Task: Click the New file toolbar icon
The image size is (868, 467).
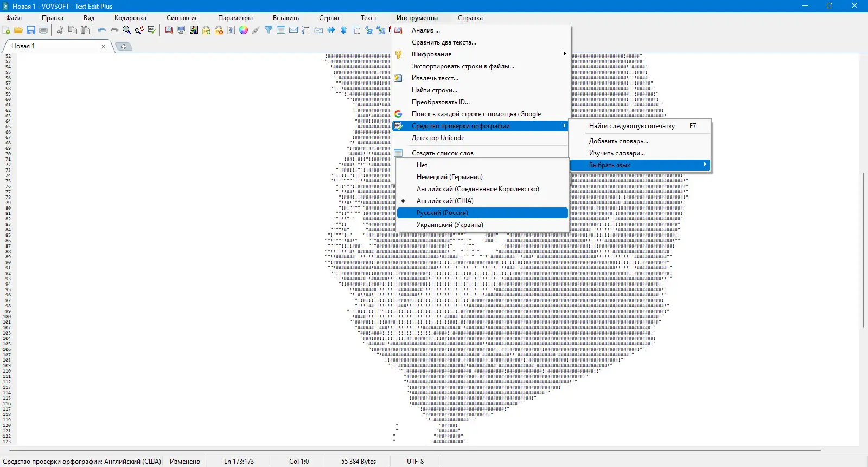Action: [6, 30]
